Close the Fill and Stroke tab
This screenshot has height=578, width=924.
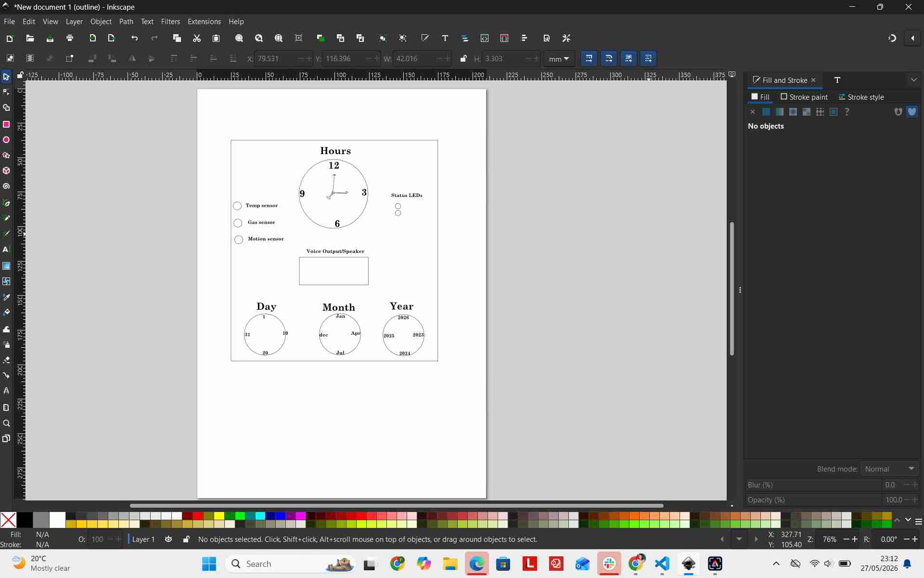(x=814, y=80)
